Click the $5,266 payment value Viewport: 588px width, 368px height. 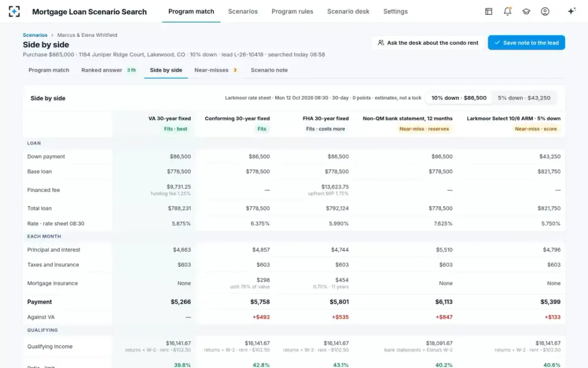pyautogui.click(x=181, y=302)
